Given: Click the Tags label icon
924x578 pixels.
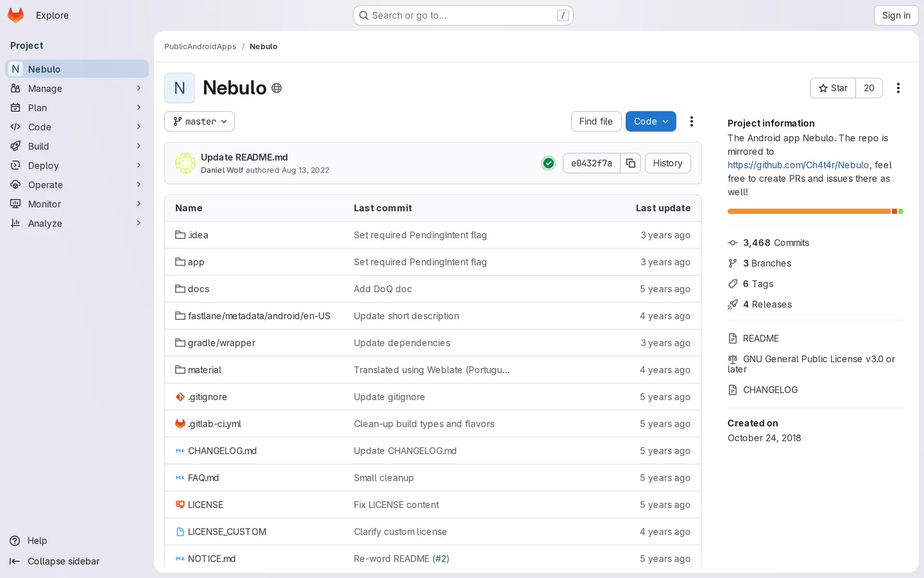Looking at the screenshot, I should point(733,284).
